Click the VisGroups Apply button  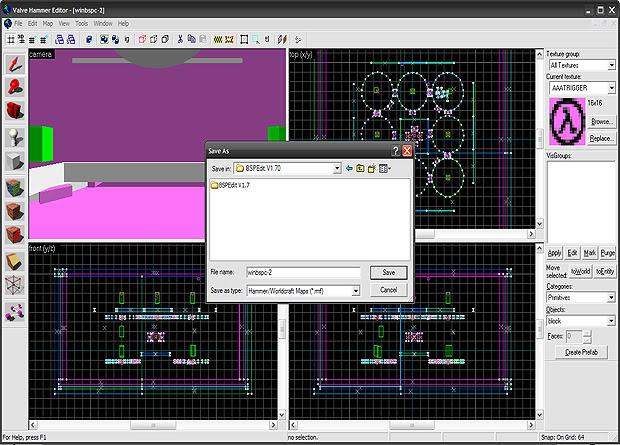tap(554, 253)
